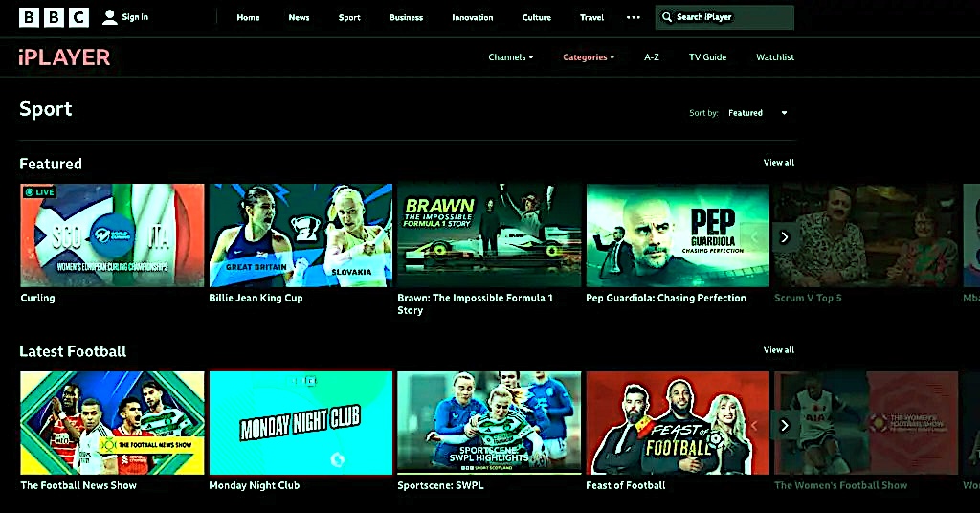
Task: Advance the Featured carousel with next arrow
Action: pos(785,237)
